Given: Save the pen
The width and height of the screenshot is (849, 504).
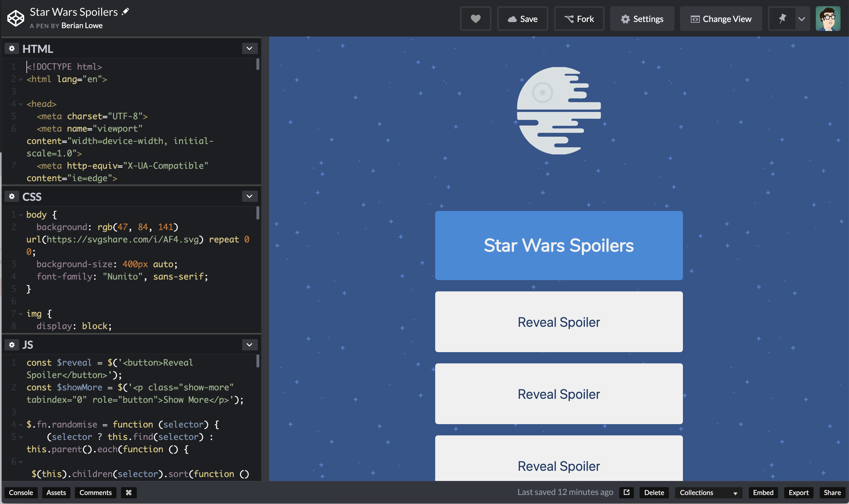Looking at the screenshot, I should (x=522, y=19).
